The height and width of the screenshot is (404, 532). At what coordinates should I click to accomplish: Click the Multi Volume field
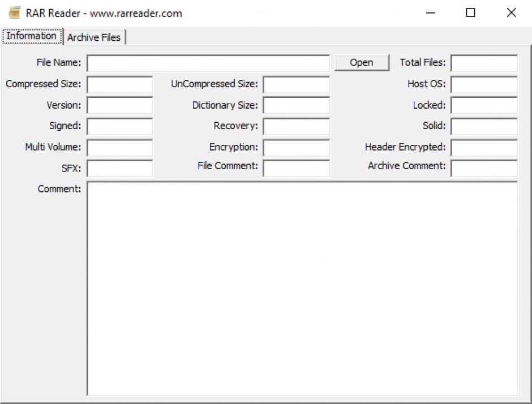pyautogui.click(x=120, y=148)
